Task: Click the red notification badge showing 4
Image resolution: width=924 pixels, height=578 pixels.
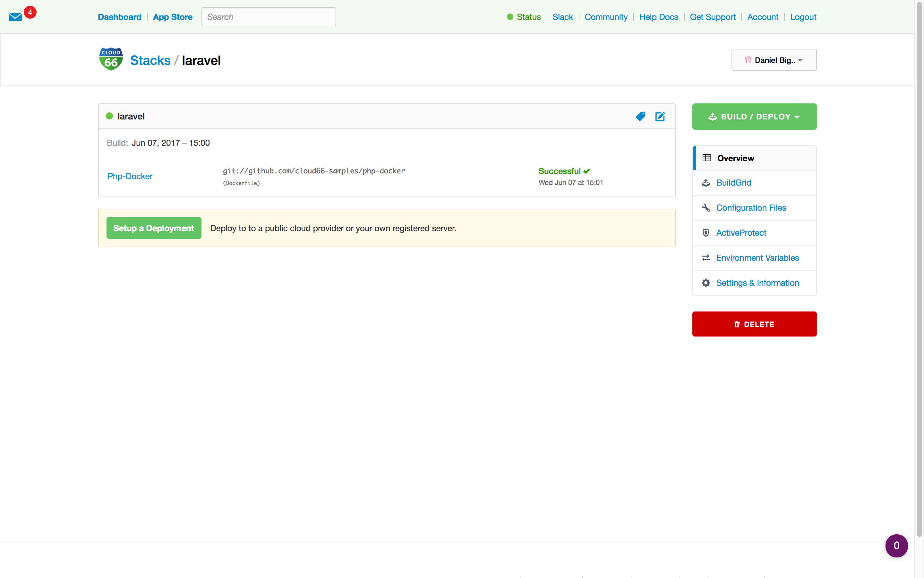Action: 30,12
